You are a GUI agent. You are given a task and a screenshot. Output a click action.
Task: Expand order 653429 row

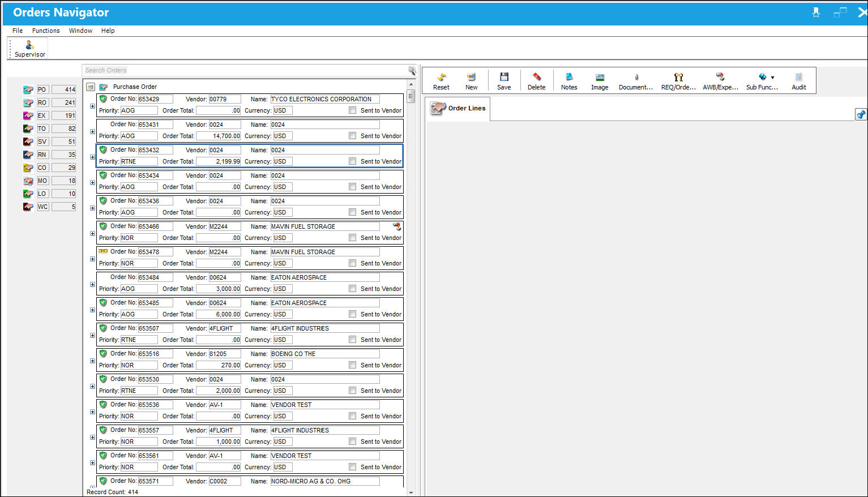point(92,106)
